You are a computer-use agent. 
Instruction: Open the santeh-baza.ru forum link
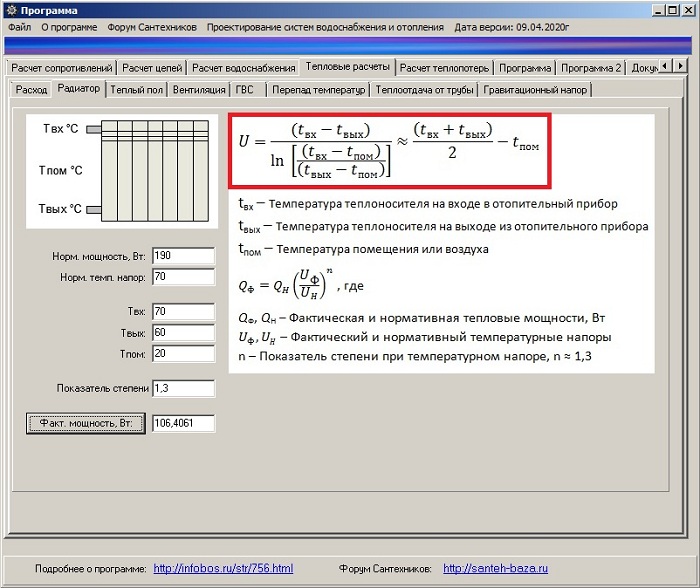point(496,568)
